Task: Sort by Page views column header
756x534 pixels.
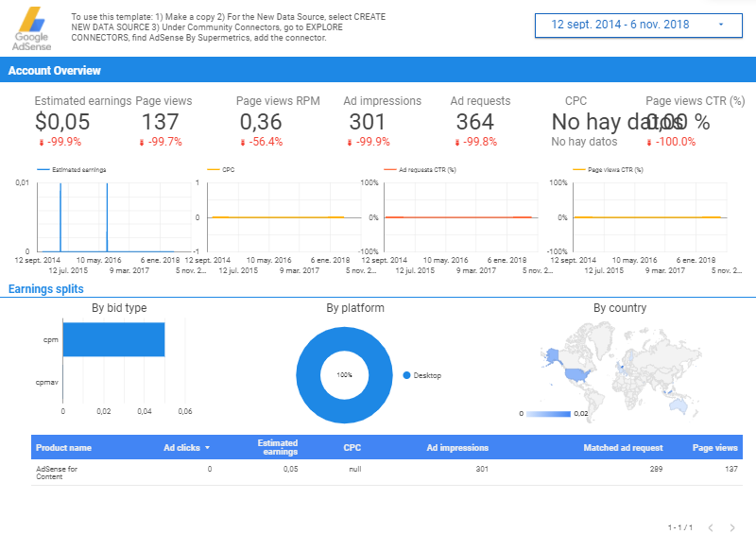Action: click(x=715, y=448)
